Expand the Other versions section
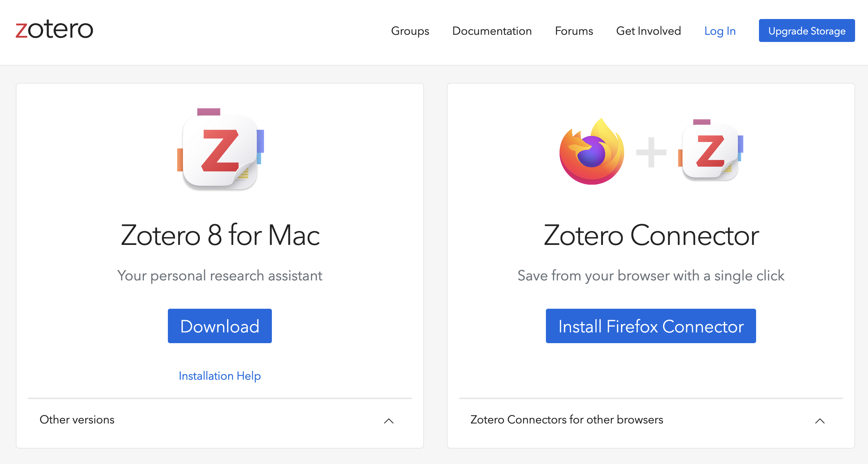868x464 pixels. [77, 420]
